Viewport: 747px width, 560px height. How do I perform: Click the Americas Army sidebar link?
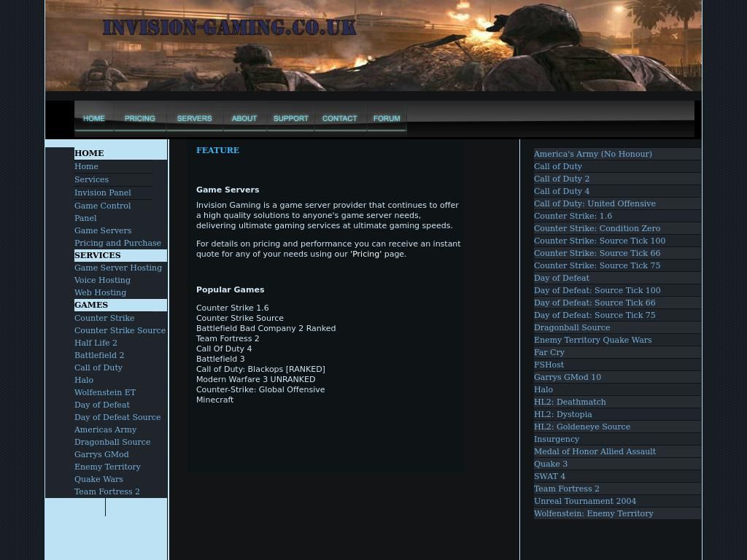click(105, 429)
